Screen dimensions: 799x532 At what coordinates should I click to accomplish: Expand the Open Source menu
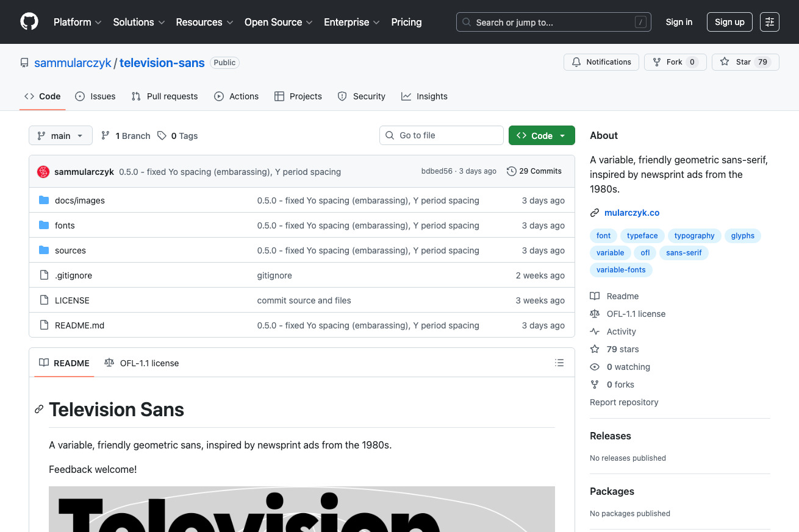tap(279, 22)
